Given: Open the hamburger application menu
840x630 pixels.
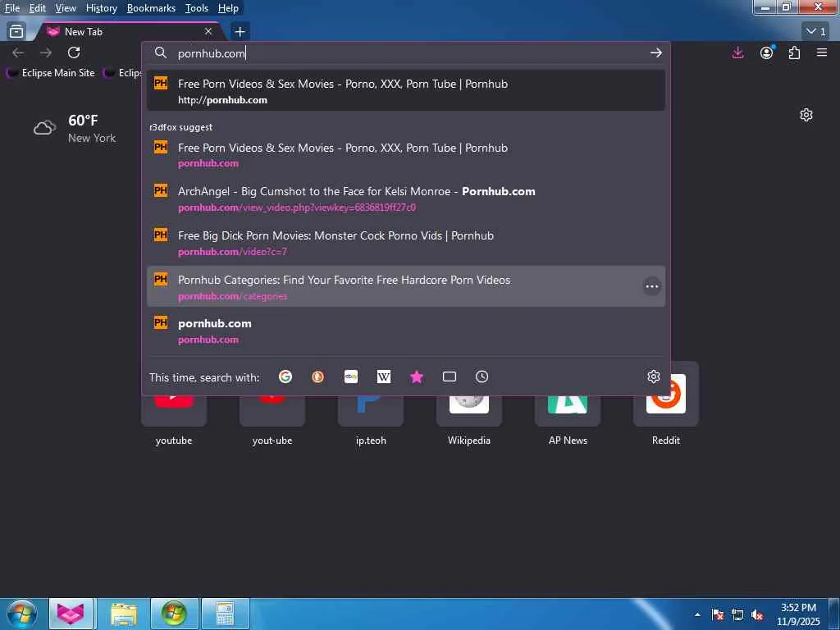Looking at the screenshot, I should point(822,52).
